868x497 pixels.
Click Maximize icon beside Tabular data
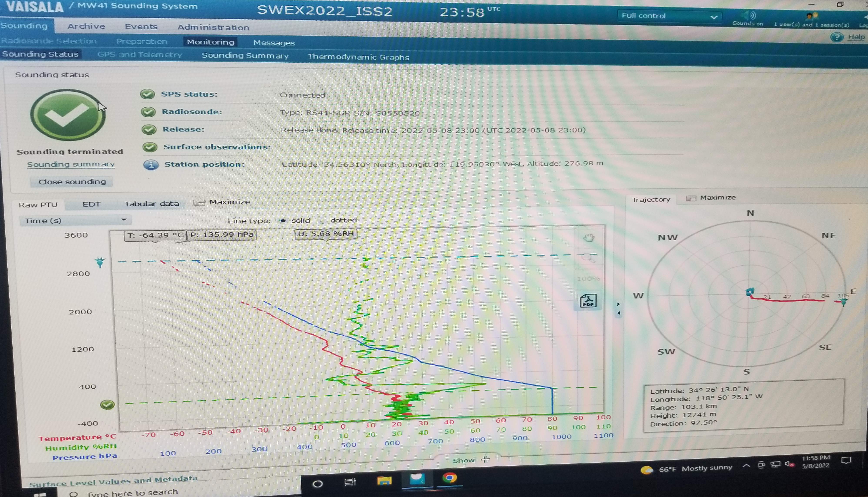tap(199, 203)
